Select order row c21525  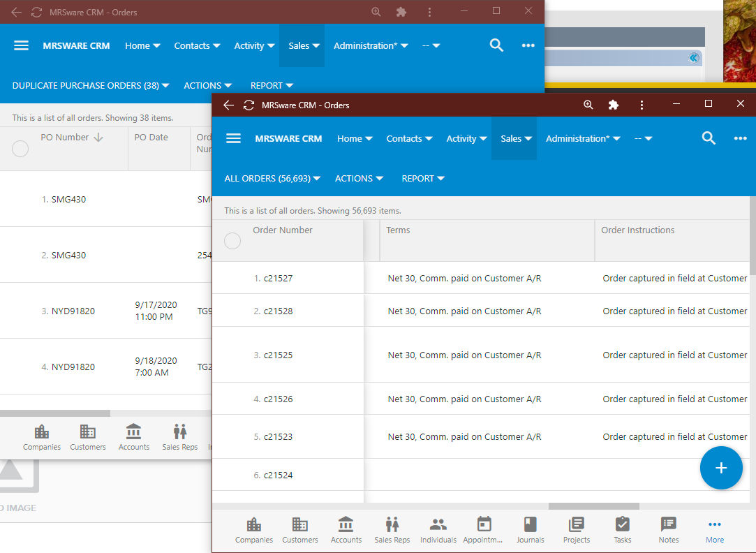click(x=481, y=355)
